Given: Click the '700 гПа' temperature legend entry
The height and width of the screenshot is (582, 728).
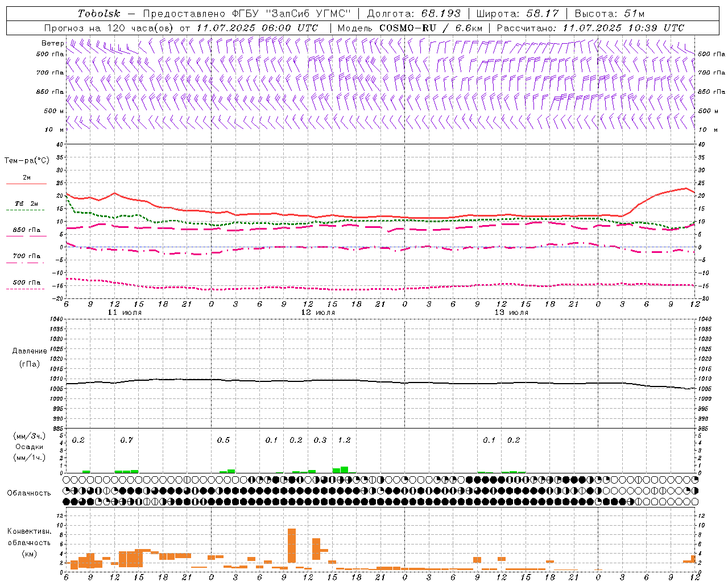Looking at the screenshot, I should point(27,256).
